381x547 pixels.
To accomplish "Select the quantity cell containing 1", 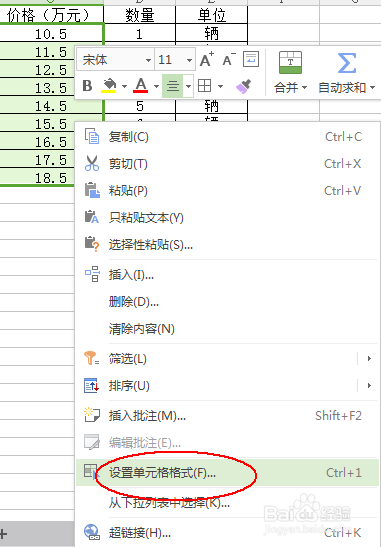I will tap(140, 33).
